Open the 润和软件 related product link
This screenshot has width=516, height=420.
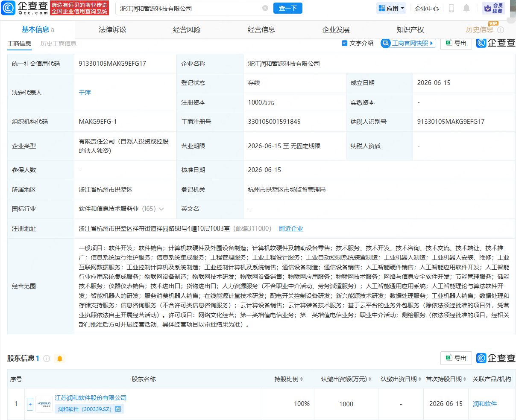point(485,404)
